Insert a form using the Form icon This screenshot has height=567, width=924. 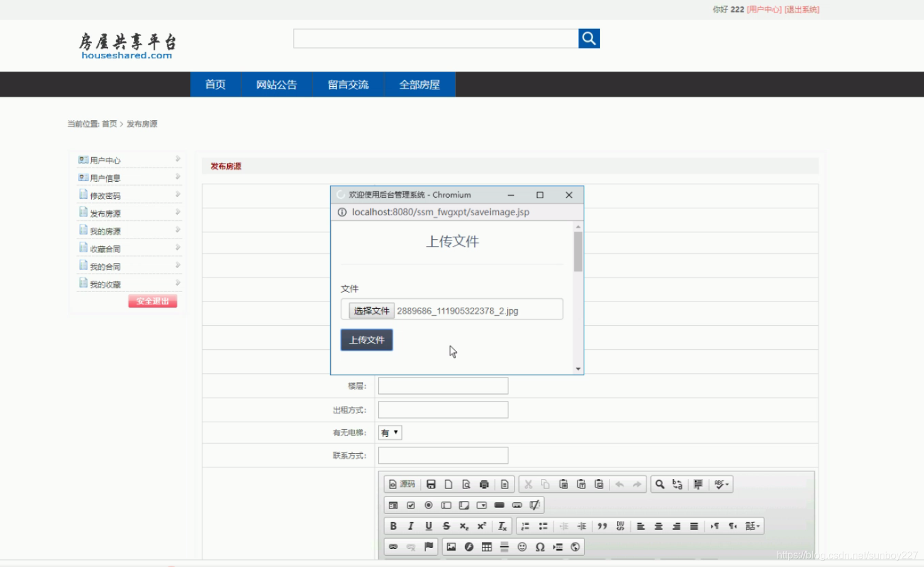393,505
